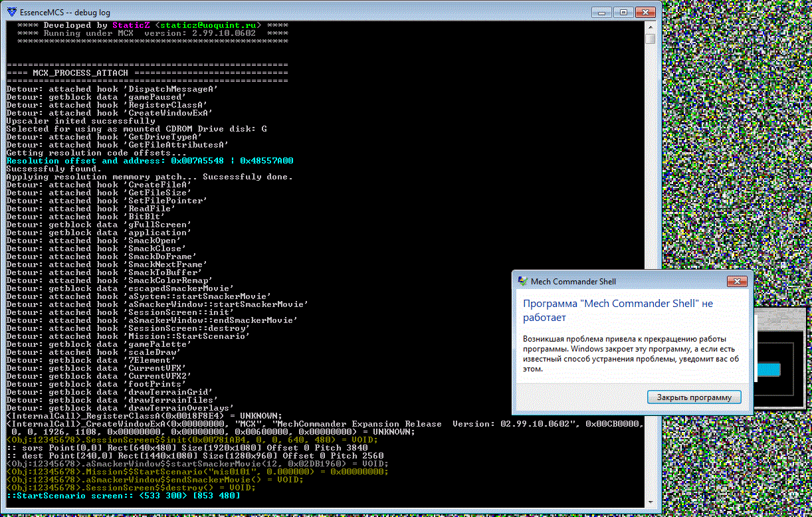The image size is (812, 517).
Task: Click the cyan progress bar behind the dialog
Action: (x=767, y=370)
